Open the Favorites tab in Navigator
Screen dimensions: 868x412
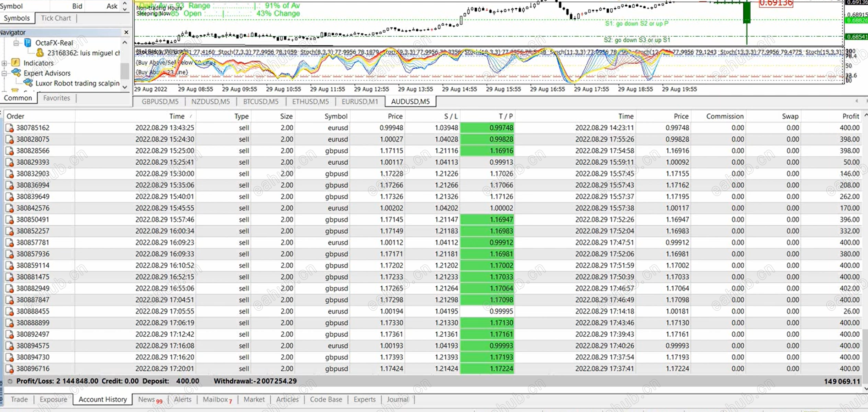coord(56,98)
